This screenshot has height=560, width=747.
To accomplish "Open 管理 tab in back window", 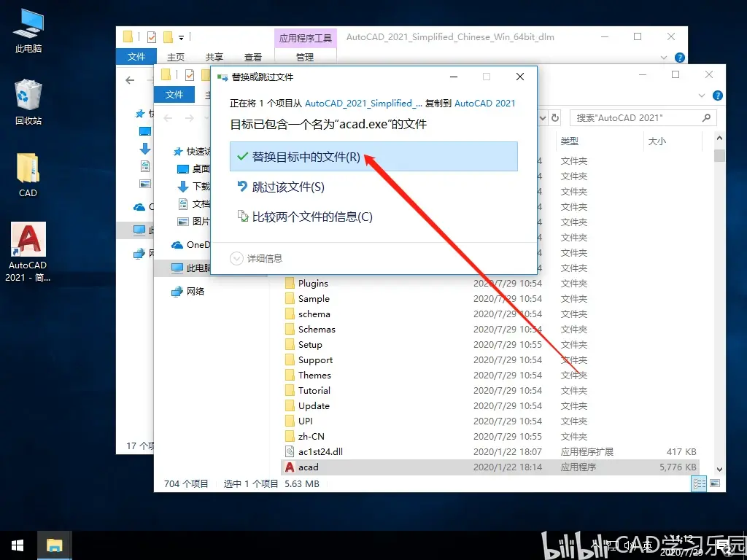I will (x=305, y=57).
